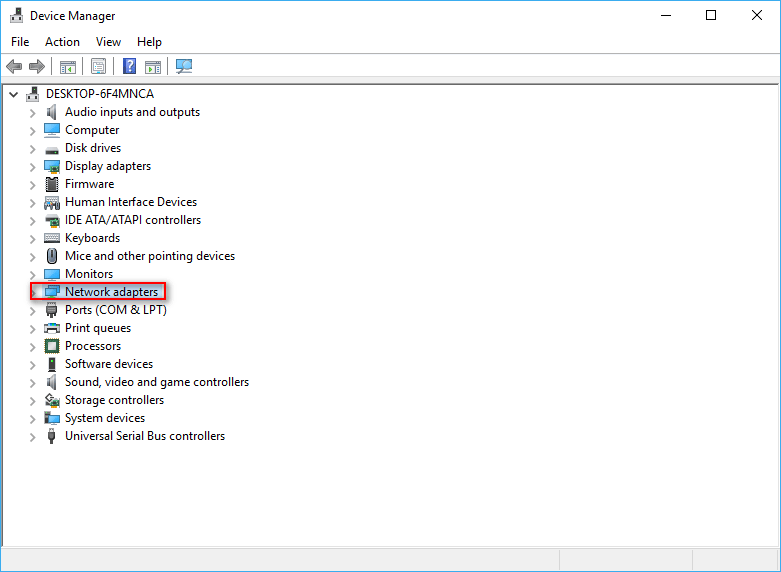Expand the Print queues chevron

[33, 329]
